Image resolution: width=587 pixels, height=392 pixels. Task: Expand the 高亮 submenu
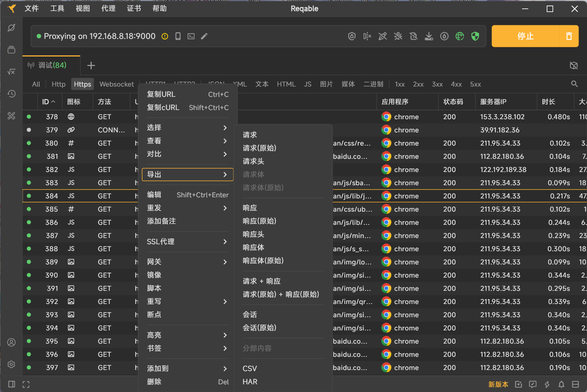point(188,335)
